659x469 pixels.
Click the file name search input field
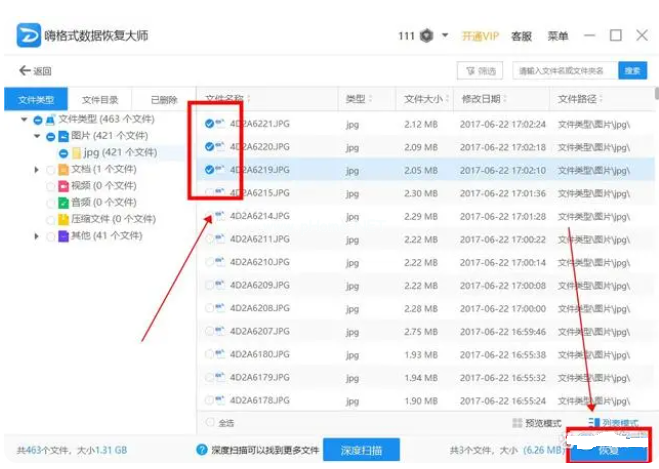pyautogui.click(x=565, y=71)
